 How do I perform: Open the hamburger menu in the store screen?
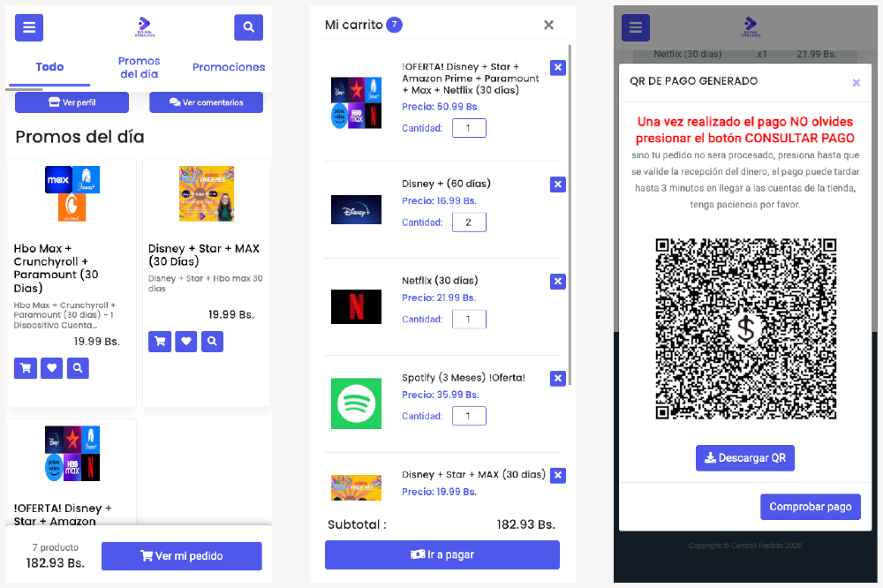tap(29, 27)
